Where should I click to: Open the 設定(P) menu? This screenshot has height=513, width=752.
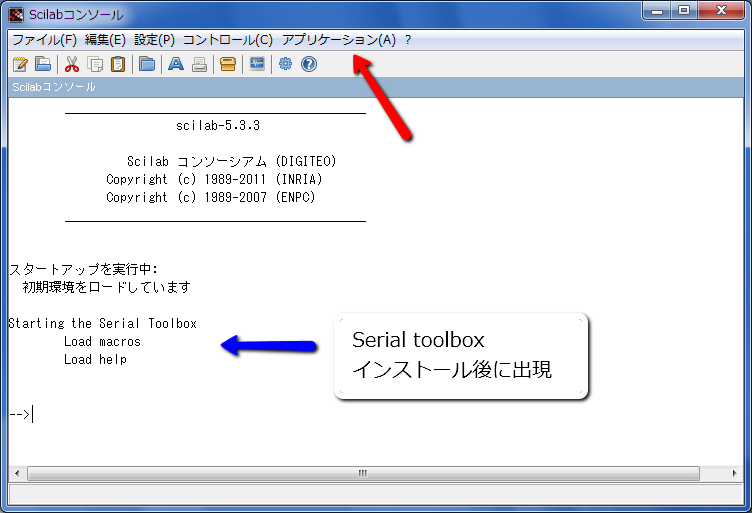154,40
